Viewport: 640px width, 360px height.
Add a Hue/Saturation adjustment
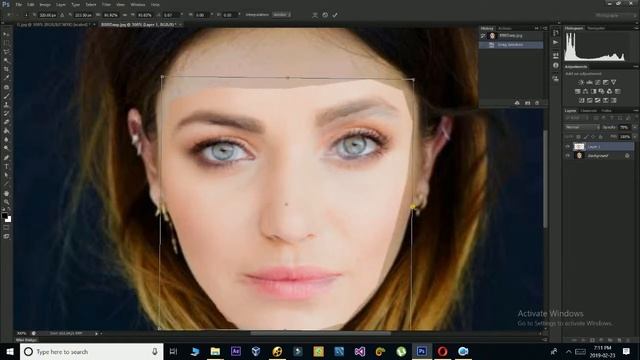[x=578, y=91]
